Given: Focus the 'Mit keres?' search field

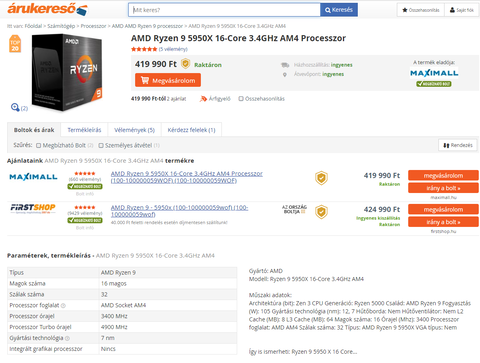Looking at the screenshot, I should point(224,10).
